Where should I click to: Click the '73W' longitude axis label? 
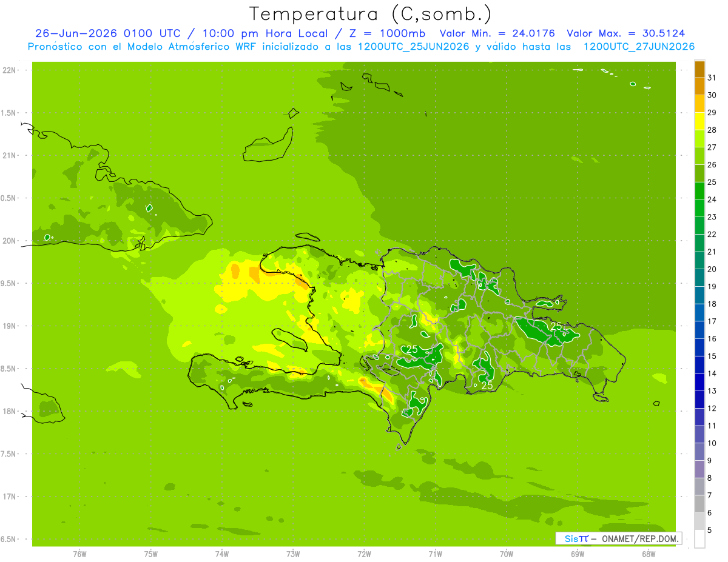(293, 554)
